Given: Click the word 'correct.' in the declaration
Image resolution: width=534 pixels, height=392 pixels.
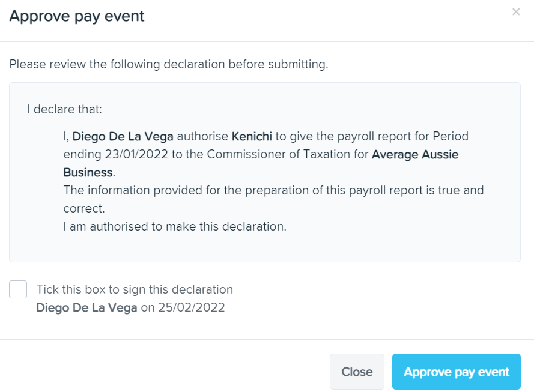Looking at the screenshot, I should tap(84, 208).
